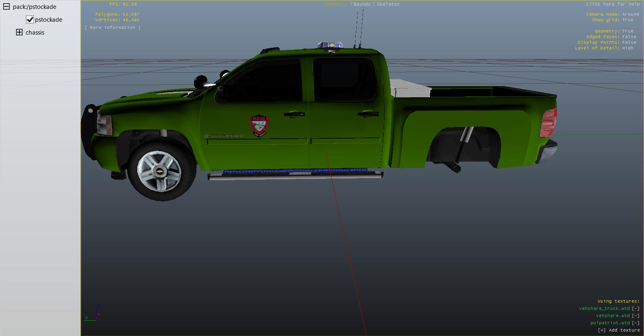Toggle the Geometry True setting
The height and width of the screenshot is (336, 644).
pos(627,31)
